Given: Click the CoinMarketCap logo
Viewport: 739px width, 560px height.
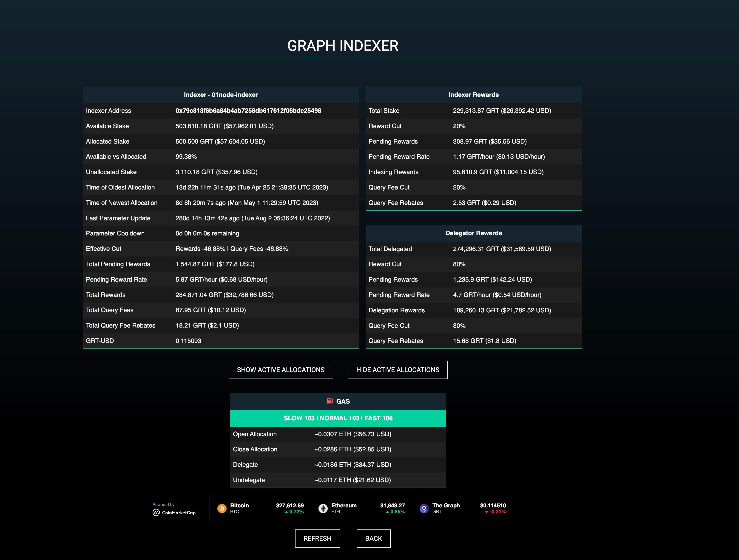Looking at the screenshot, I should tap(174, 512).
